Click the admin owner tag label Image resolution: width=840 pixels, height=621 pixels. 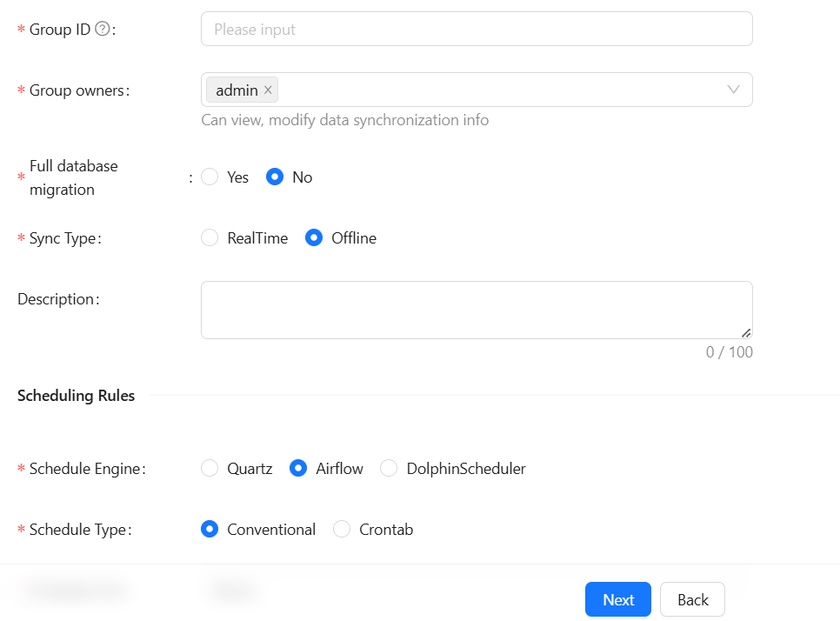[x=237, y=90]
